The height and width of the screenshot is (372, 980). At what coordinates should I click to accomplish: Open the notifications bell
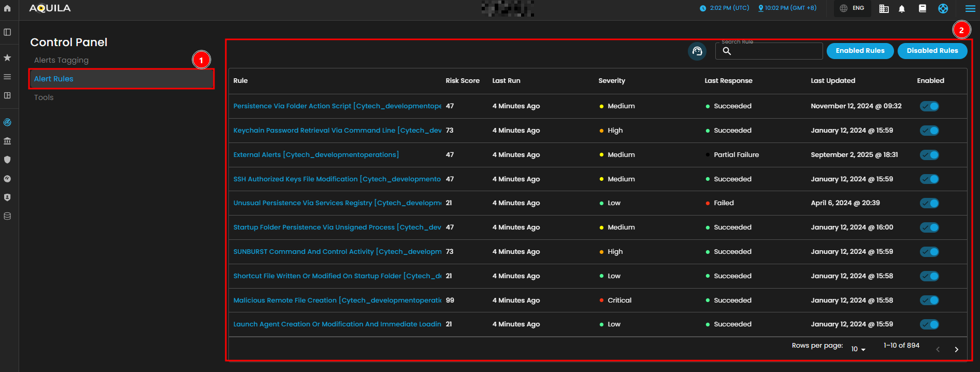(x=902, y=9)
